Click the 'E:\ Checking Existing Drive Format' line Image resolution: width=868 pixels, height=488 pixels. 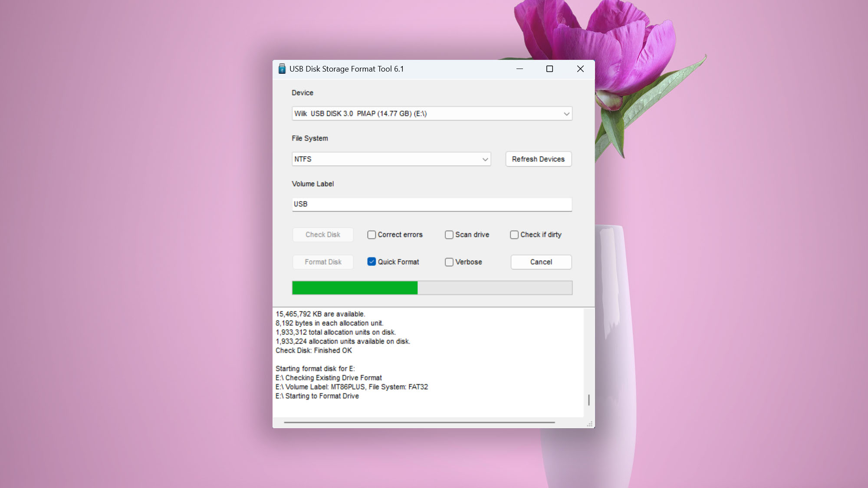(x=329, y=378)
